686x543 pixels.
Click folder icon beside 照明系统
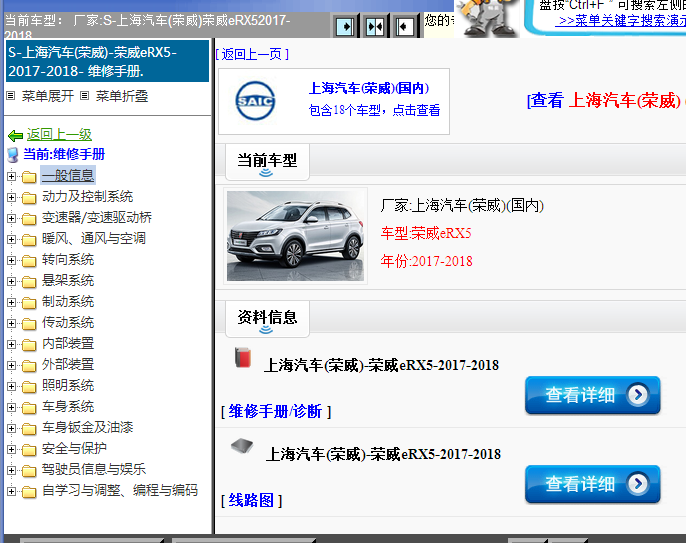[x=29, y=387]
